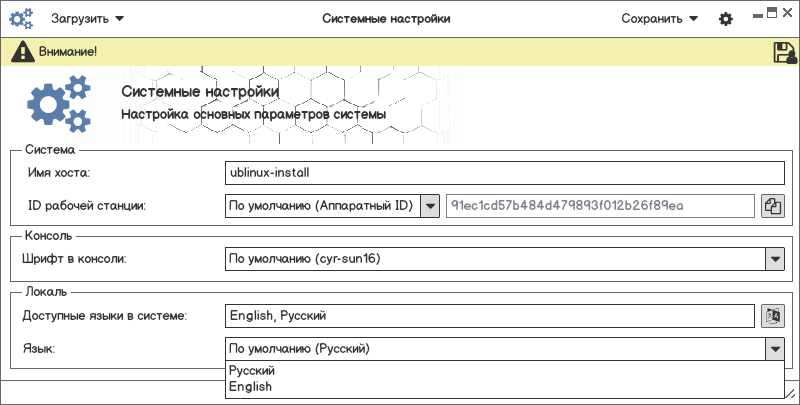Image resolution: width=800 pixels, height=405 pixels.
Task: Click the Имя хоста: label
Action: [59, 173]
